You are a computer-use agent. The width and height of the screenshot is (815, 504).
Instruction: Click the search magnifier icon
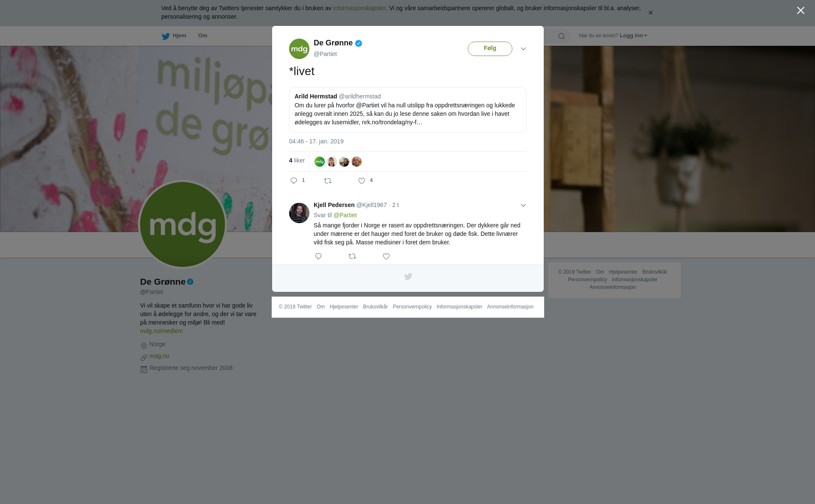click(x=561, y=36)
